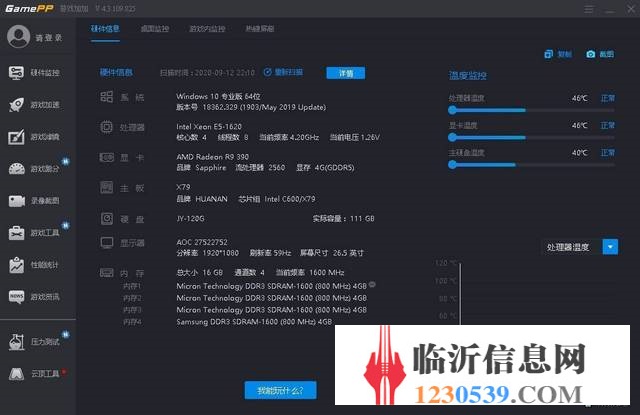The image size is (640, 415).
Task: Click the 分辨率 1920*1080 text
Action: pyautogui.click(x=208, y=253)
